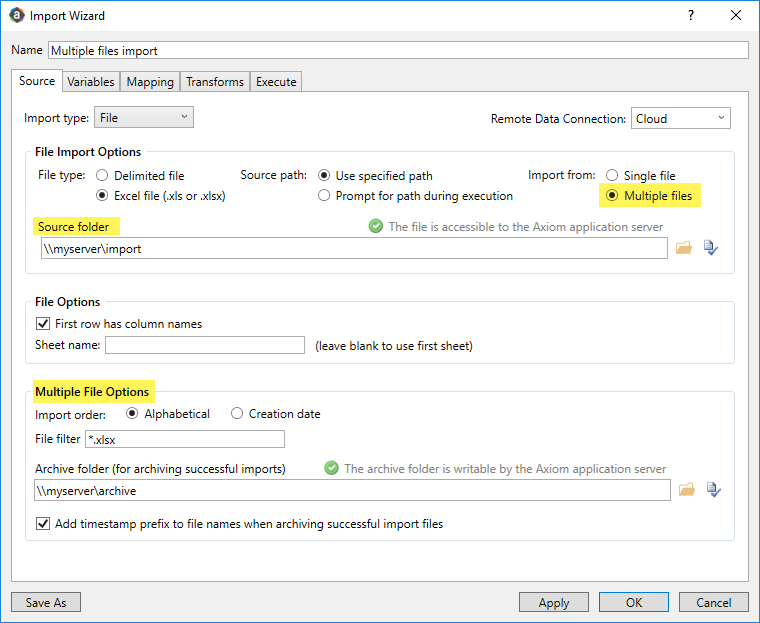Screen dimensions: 760x623
Task: Click the Save As button
Action: (46, 602)
